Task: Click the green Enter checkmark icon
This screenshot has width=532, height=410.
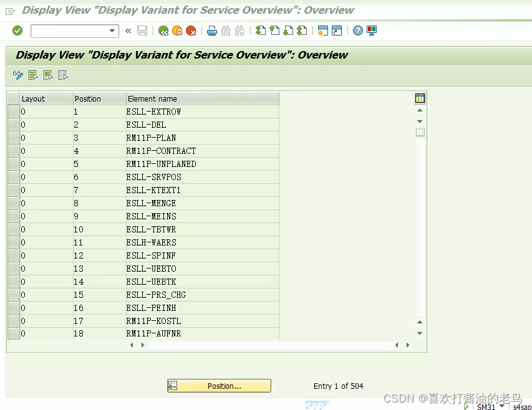Action: pyautogui.click(x=17, y=31)
